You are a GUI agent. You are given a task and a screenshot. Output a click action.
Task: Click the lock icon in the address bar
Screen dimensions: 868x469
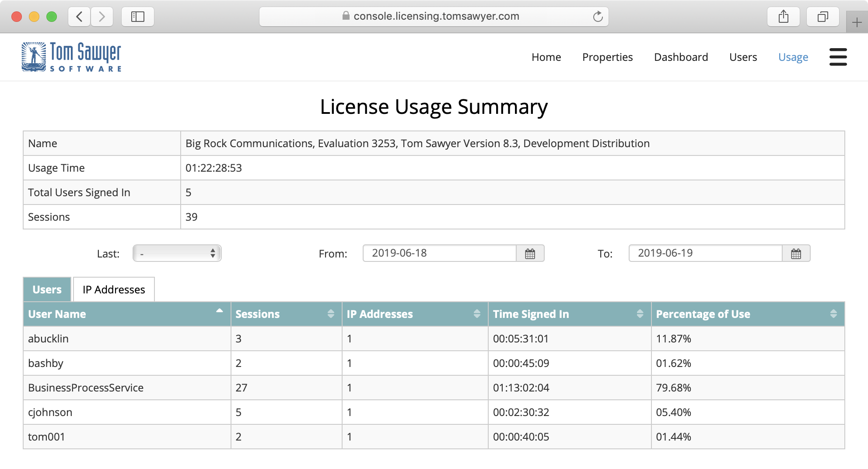click(x=346, y=16)
